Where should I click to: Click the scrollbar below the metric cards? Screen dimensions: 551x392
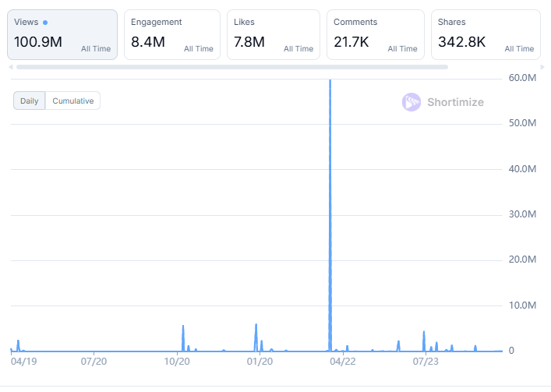(x=232, y=67)
